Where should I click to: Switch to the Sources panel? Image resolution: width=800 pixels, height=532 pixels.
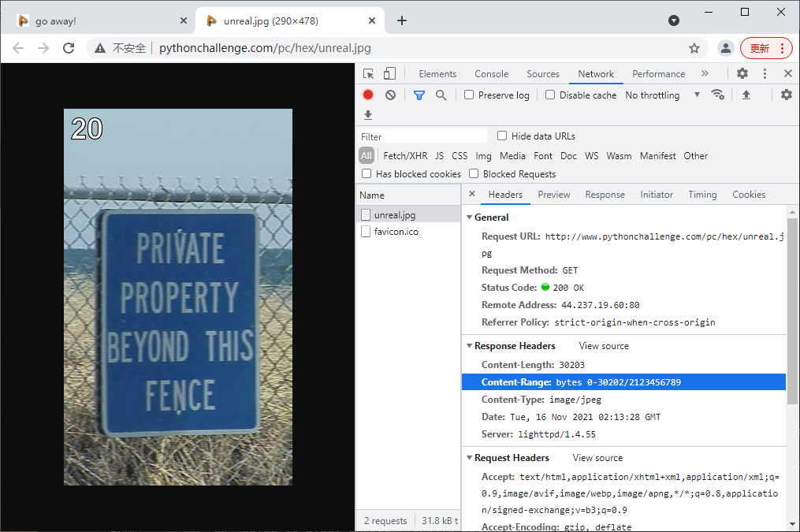pyautogui.click(x=543, y=74)
